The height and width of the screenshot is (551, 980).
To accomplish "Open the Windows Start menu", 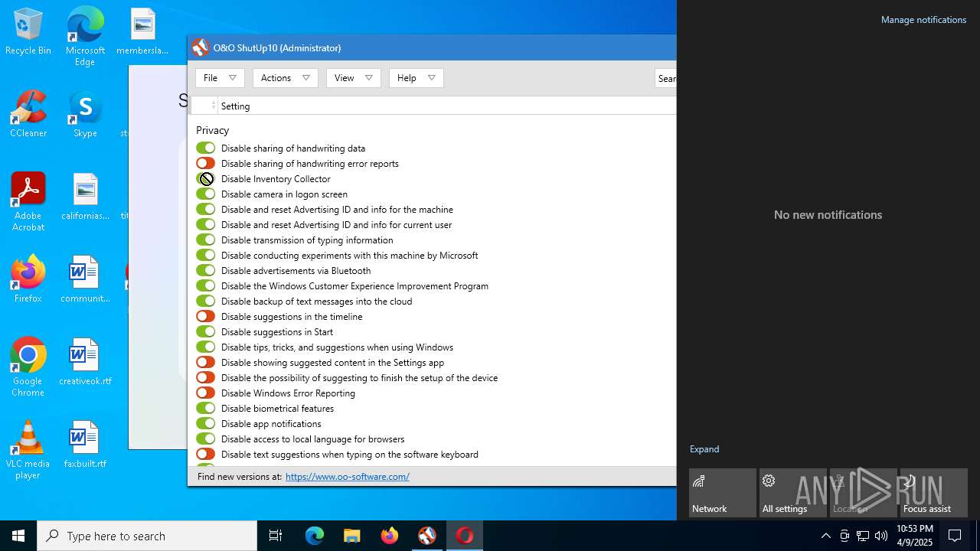I will coord(18,536).
